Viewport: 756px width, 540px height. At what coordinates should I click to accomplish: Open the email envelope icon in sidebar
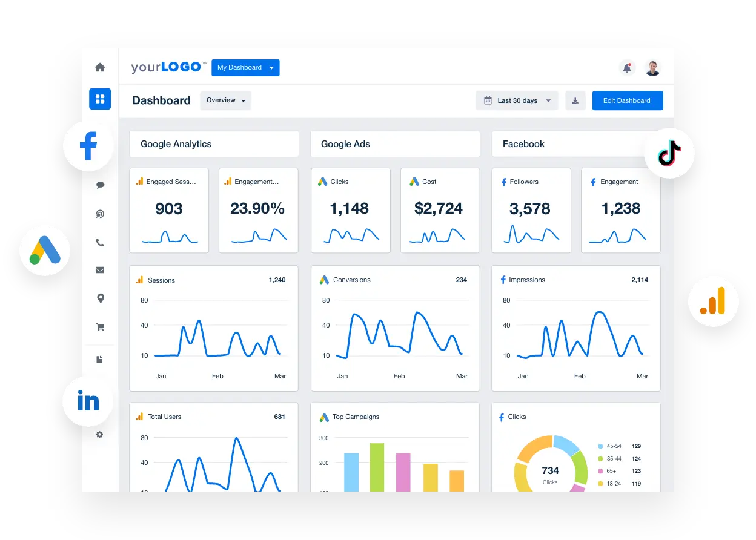coord(99,270)
